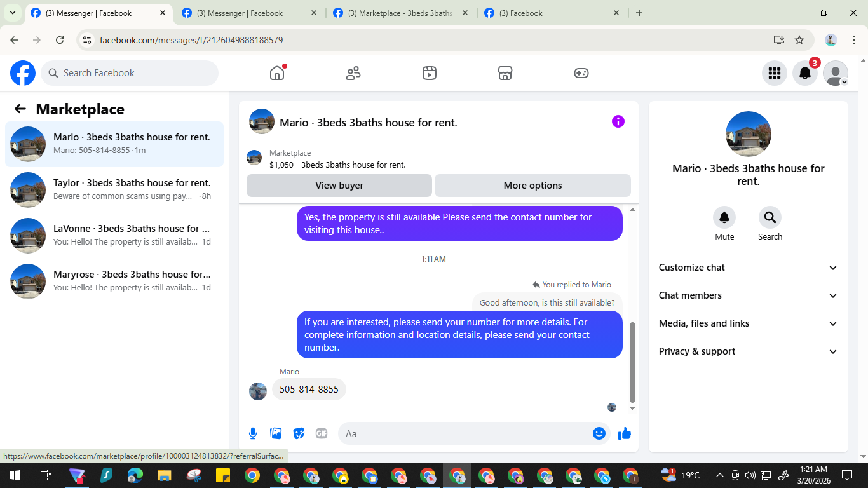Open a new browser tab
This screenshot has height=488, width=868.
point(639,13)
